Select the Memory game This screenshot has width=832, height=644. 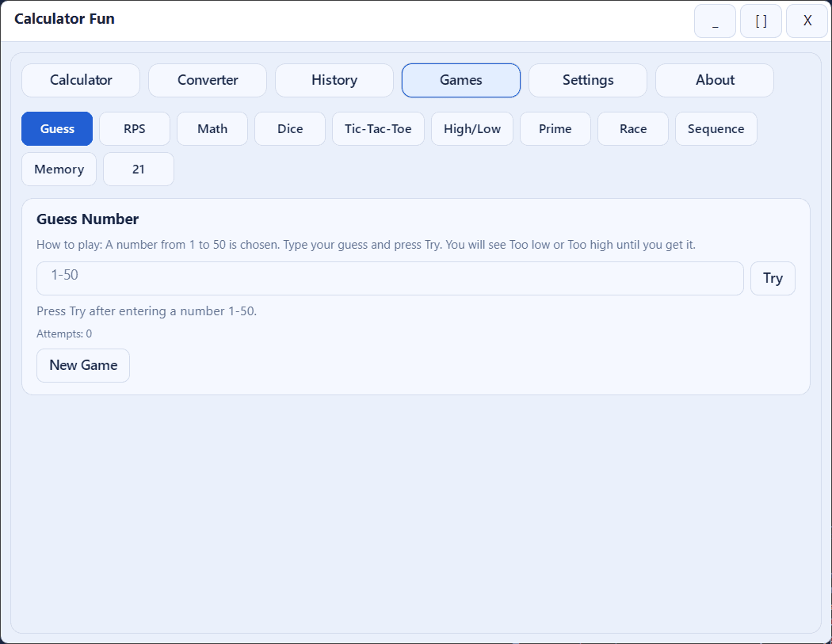pos(59,169)
